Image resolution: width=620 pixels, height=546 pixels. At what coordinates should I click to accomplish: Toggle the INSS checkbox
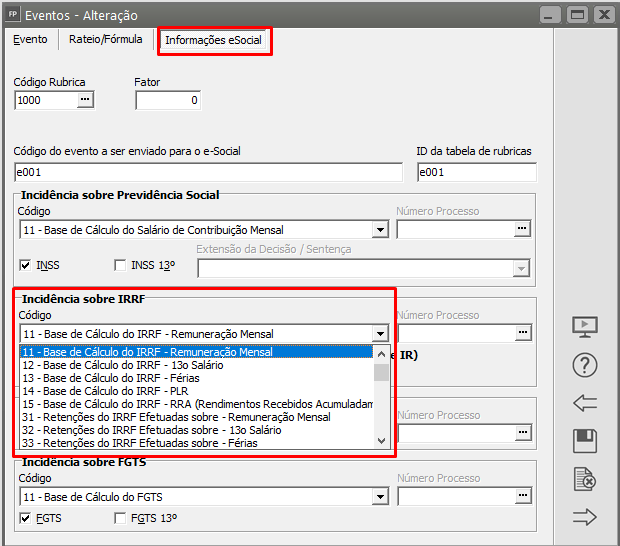(25, 265)
